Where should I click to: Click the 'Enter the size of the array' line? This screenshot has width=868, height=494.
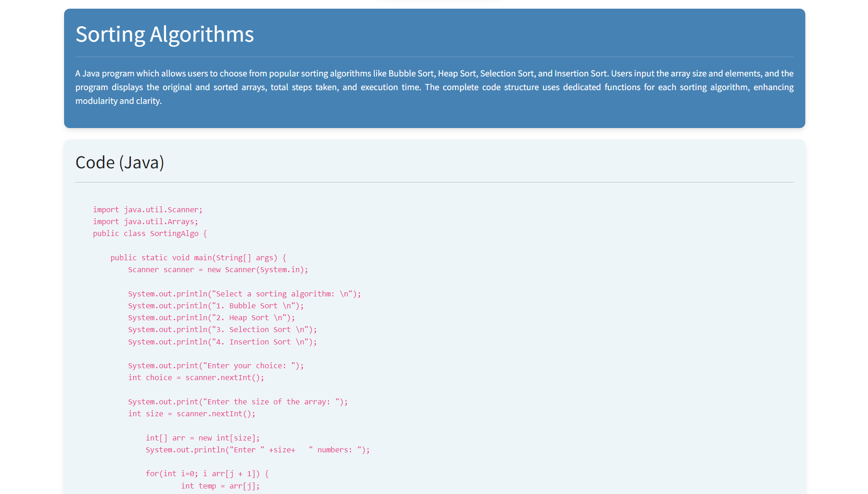click(238, 402)
